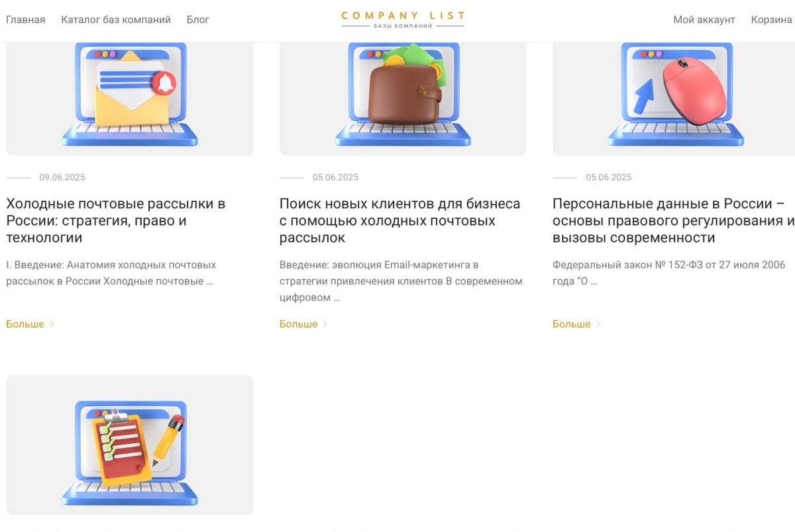Click the excerpt starting with Федеральный закон № 152-ФЗ
The width and height of the screenshot is (795, 532).
[669, 273]
